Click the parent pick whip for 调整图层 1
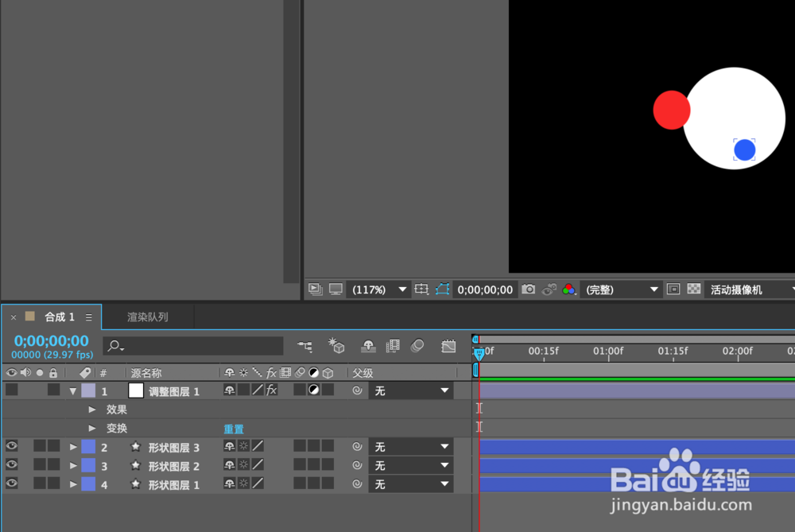Image resolution: width=795 pixels, height=532 pixels. pyautogui.click(x=358, y=390)
